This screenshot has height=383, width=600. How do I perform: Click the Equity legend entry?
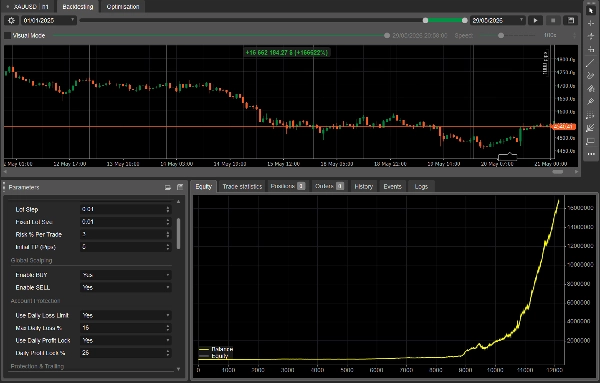click(214, 356)
